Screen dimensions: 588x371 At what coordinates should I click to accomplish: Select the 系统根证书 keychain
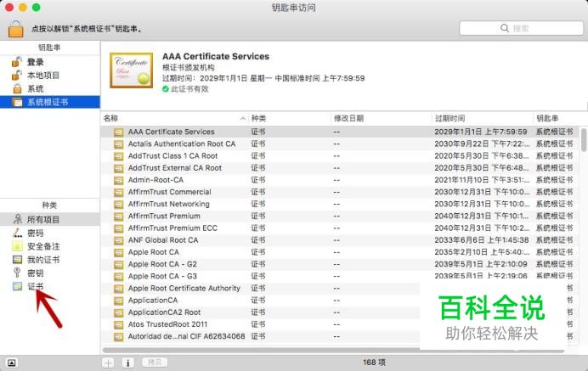[50, 102]
